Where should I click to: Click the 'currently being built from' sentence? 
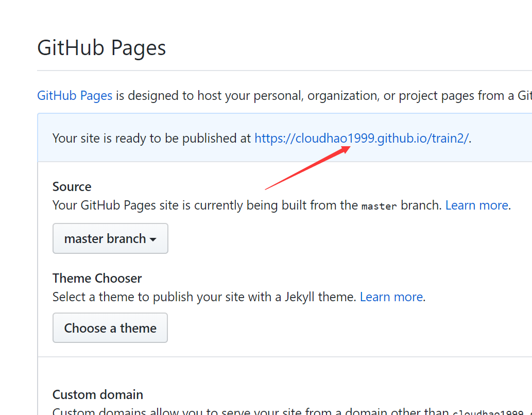click(x=247, y=205)
